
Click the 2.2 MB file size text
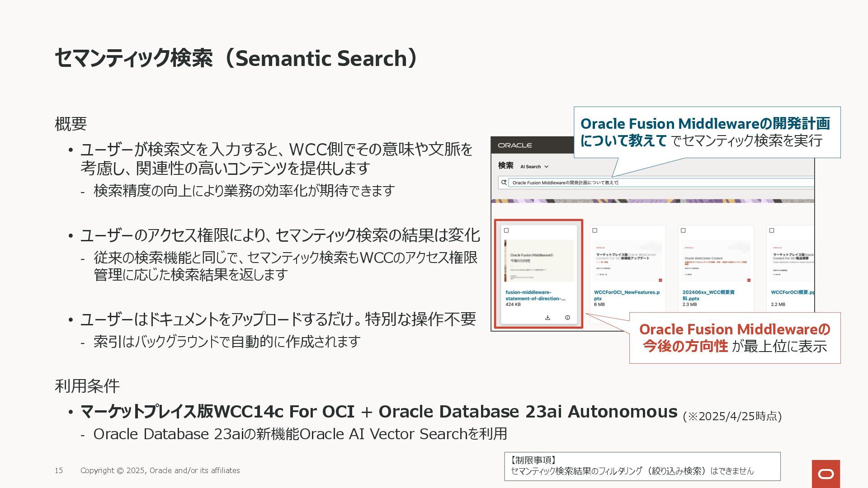[778, 305]
